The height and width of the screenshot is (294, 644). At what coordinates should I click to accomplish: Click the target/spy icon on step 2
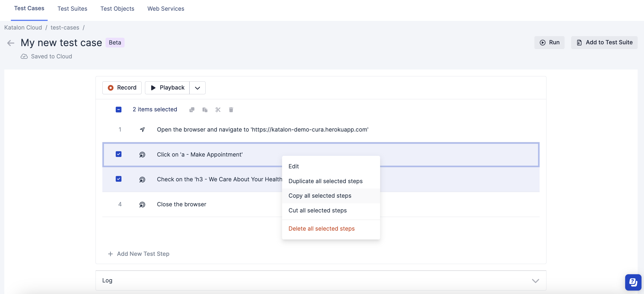(x=143, y=154)
